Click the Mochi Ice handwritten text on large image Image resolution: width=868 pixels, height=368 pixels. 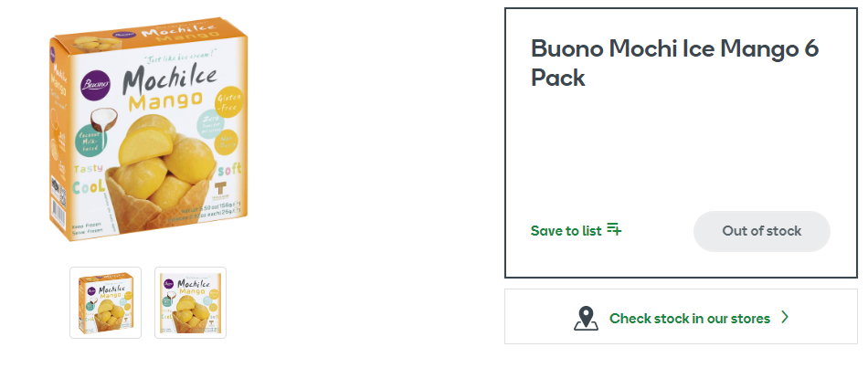click(169, 79)
